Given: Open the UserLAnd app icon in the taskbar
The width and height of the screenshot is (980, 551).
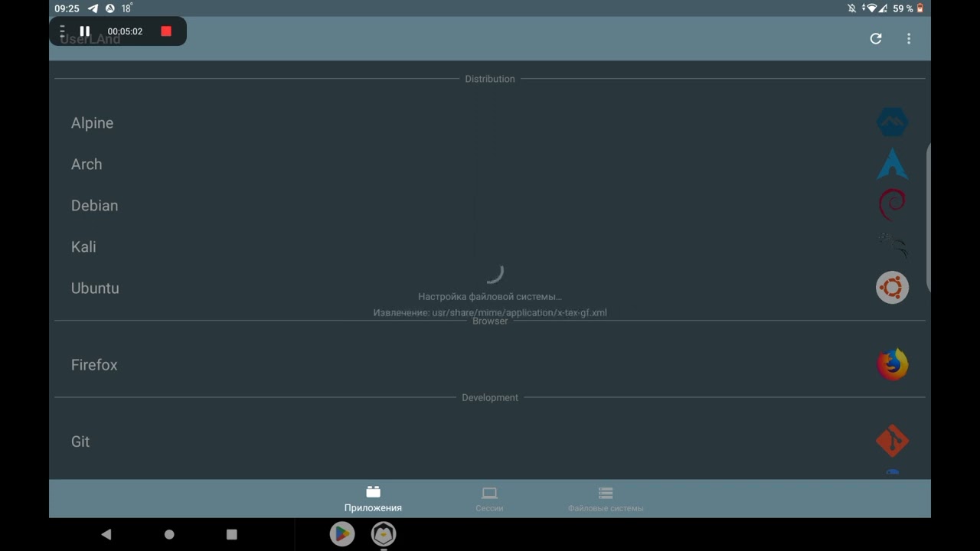Looking at the screenshot, I should [384, 534].
